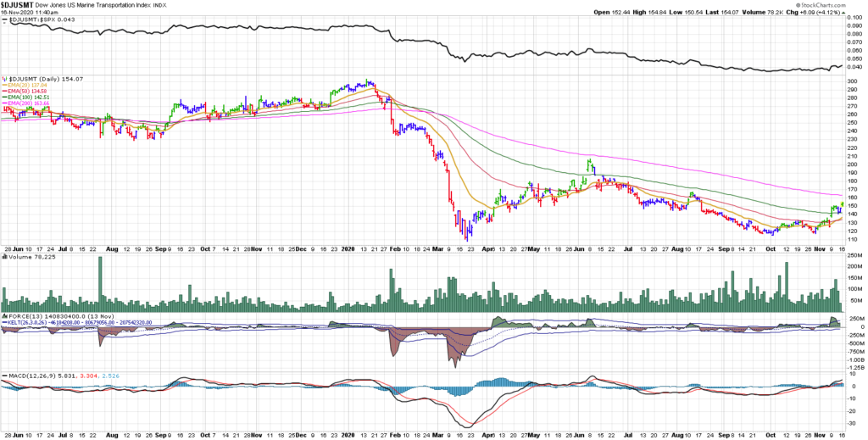Click the $DJUSMT ticker symbol in the header
The image size is (868, 440).
coord(18,4)
